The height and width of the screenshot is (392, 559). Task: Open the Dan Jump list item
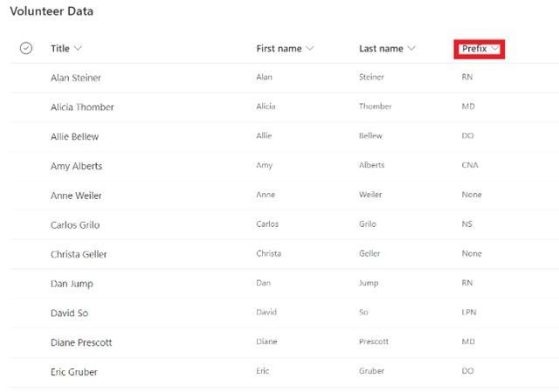72,284
